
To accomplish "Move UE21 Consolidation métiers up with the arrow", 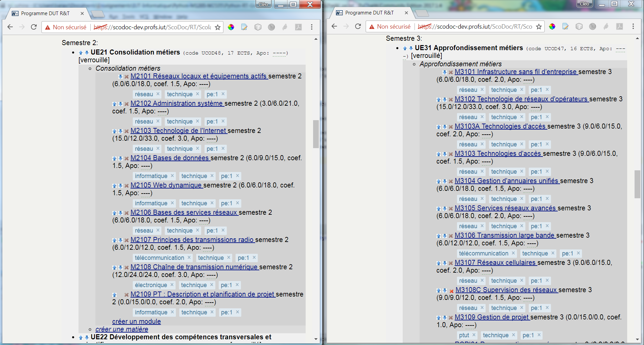I will click(81, 53).
